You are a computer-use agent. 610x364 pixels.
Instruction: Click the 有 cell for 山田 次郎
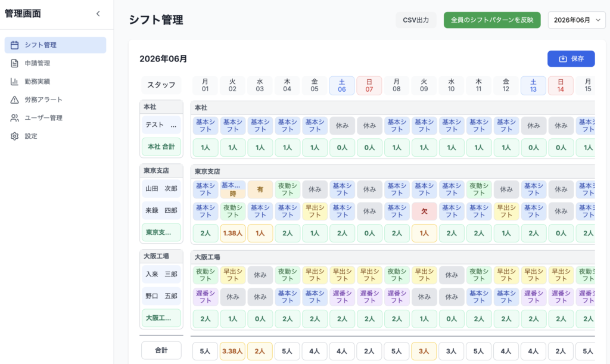click(x=260, y=189)
